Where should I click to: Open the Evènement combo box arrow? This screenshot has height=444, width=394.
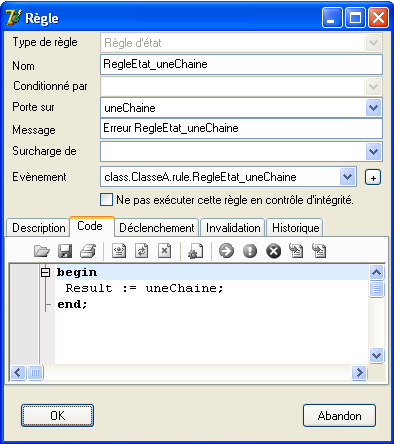[348, 177]
